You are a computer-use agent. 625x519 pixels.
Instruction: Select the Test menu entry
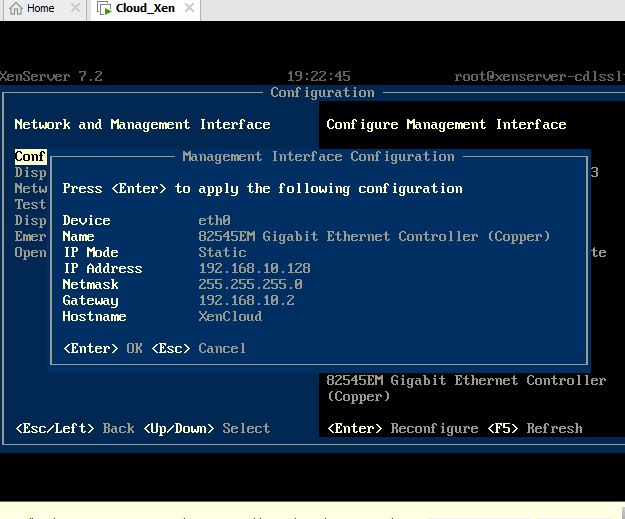coord(30,204)
